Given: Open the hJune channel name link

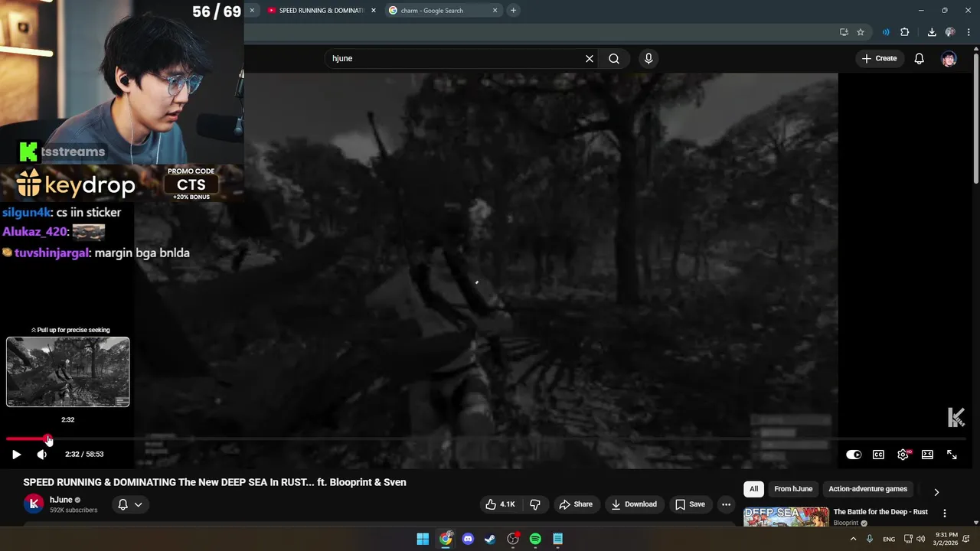Looking at the screenshot, I should pos(60,500).
